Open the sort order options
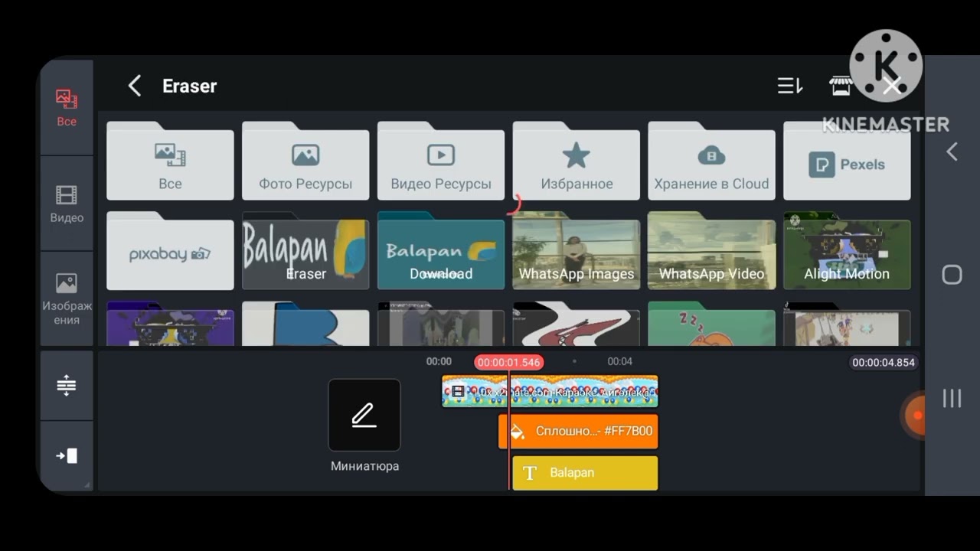Image resolution: width=980 pixels, height=551 pixels. point(789,86)
